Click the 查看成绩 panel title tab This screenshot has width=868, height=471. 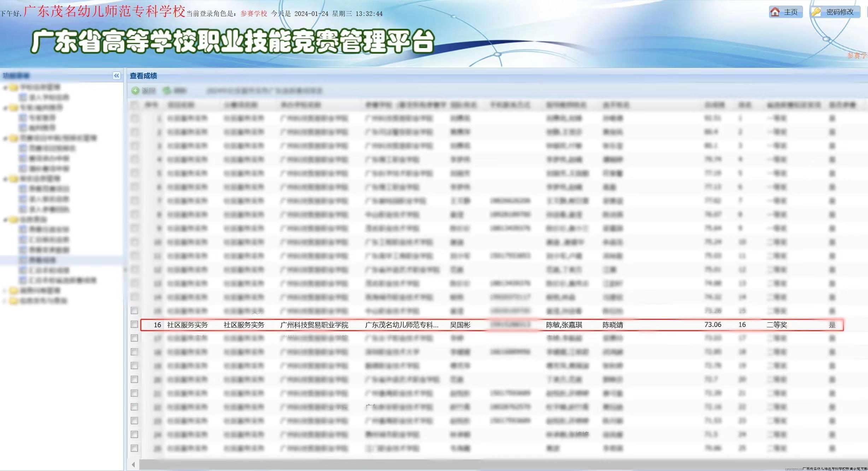143,76
